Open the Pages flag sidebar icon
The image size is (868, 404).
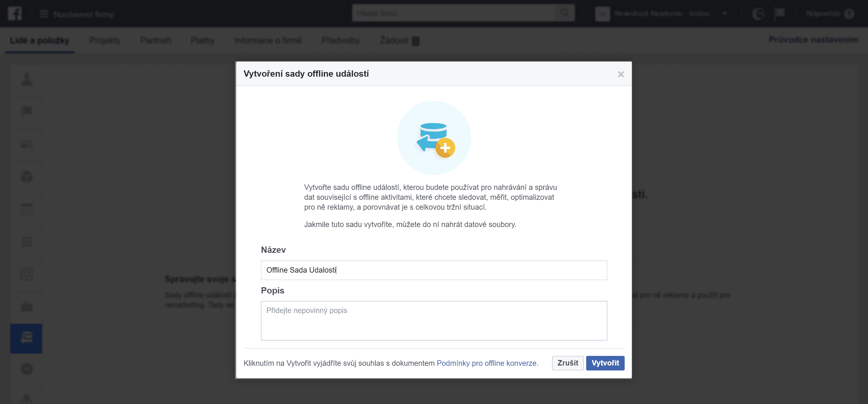(x=27, y=112)
